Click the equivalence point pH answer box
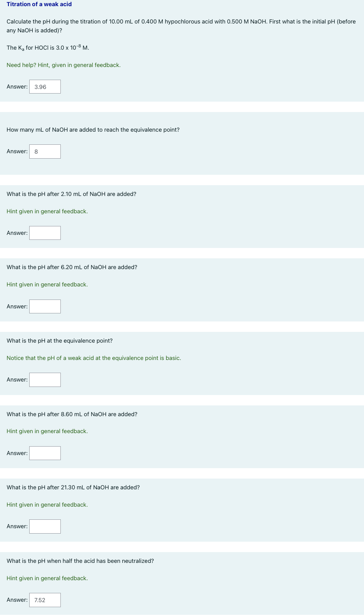364x616 pixels. point(45,380)
